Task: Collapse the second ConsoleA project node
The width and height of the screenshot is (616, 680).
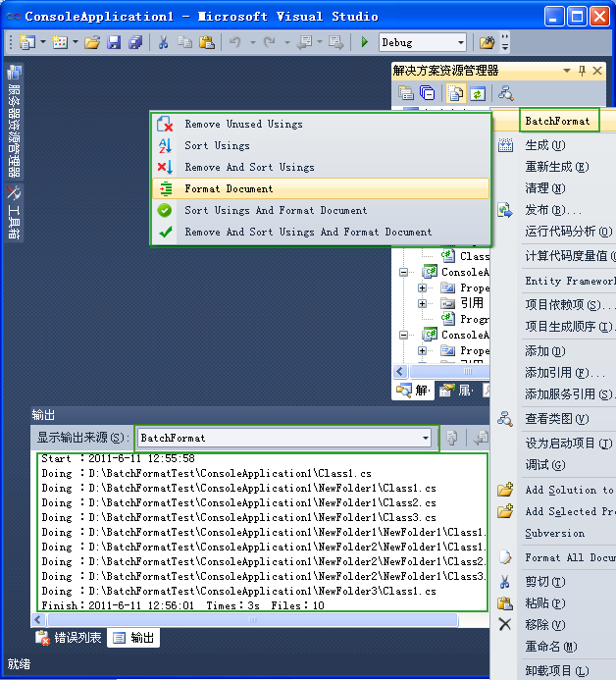Action: (403, 335)
